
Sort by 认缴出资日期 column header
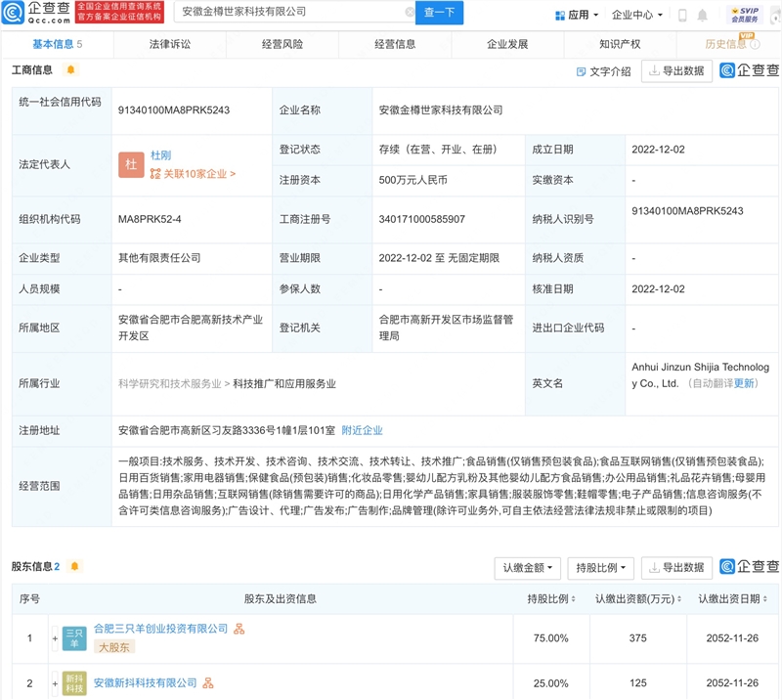pyautogui.click(x=732, y=598)
